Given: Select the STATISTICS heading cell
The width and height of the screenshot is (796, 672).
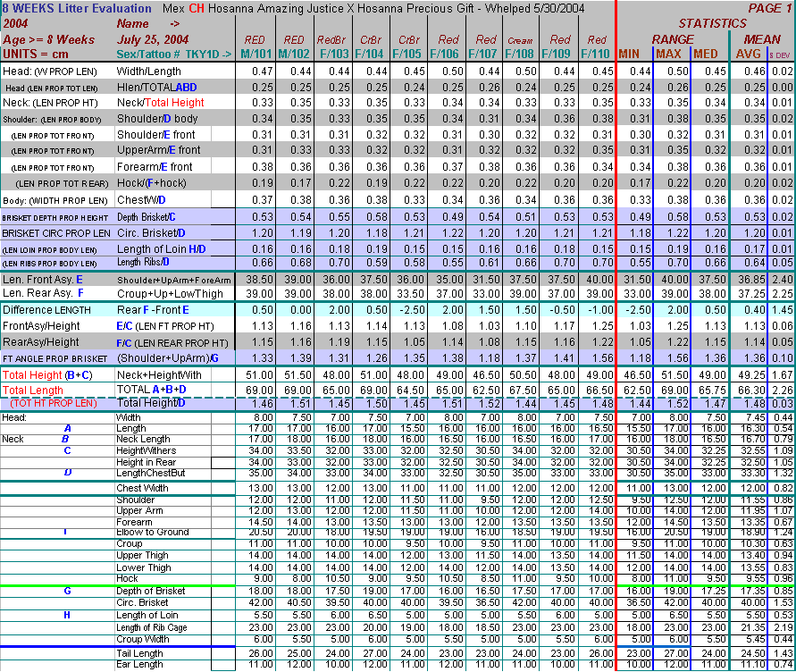Looking at the screenshot, I should pos(712,23).
